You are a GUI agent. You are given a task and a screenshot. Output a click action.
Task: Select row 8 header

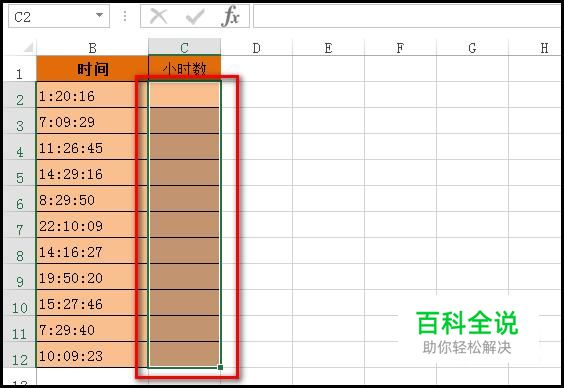(20, 251)
